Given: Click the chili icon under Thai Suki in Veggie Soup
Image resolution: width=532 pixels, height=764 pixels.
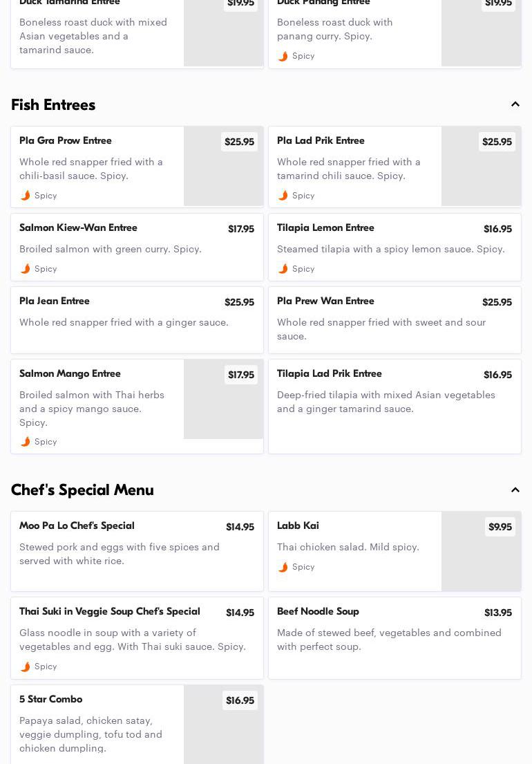Looking at the screenshot, I should click(26, 667).
